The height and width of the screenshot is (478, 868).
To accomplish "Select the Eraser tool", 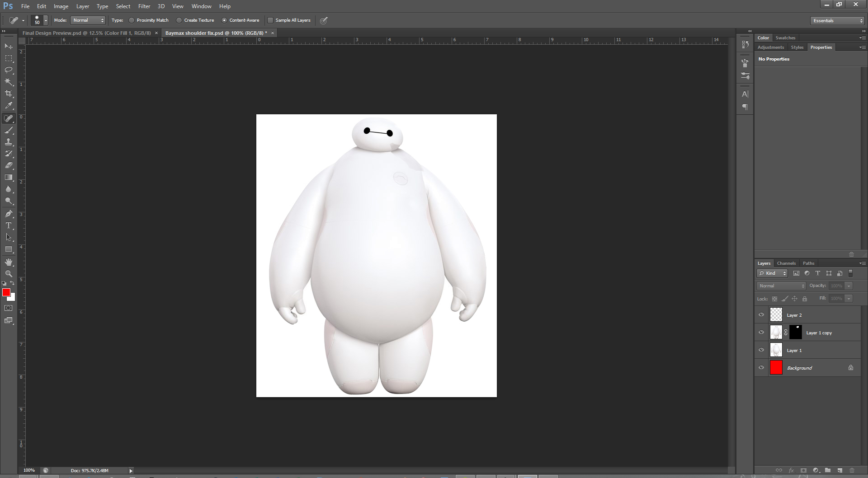I will pos(9,165).
